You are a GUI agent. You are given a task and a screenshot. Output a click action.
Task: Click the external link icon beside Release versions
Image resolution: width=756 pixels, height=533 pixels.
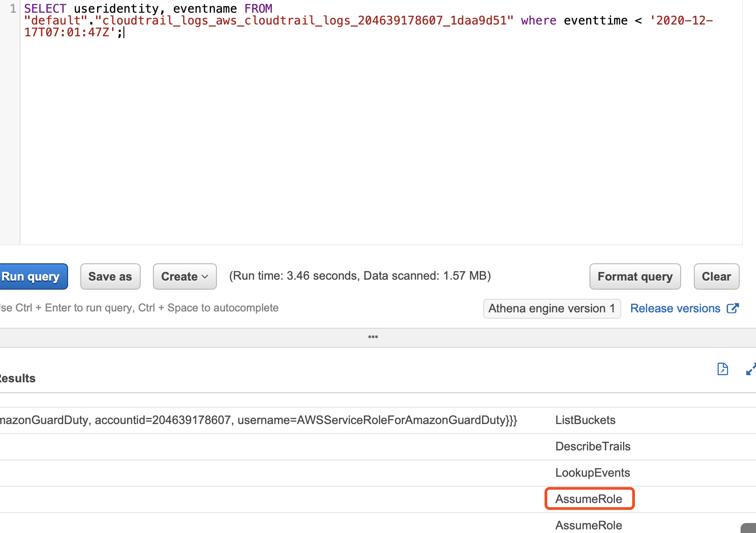tap(733, 308)
